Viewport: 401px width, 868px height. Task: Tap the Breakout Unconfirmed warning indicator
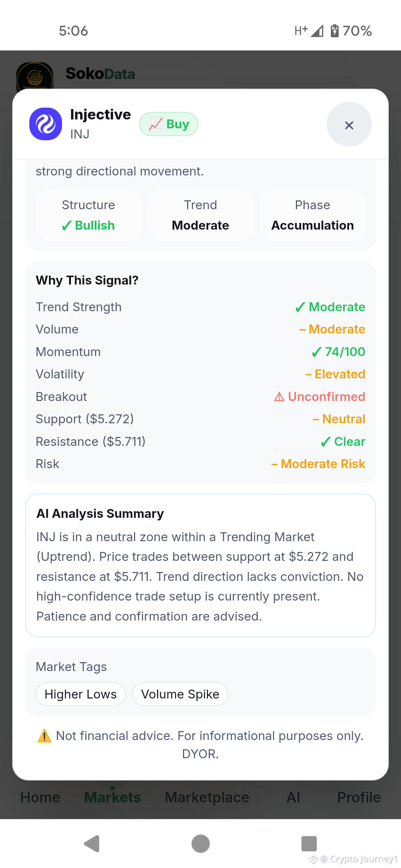click(319, 397)
